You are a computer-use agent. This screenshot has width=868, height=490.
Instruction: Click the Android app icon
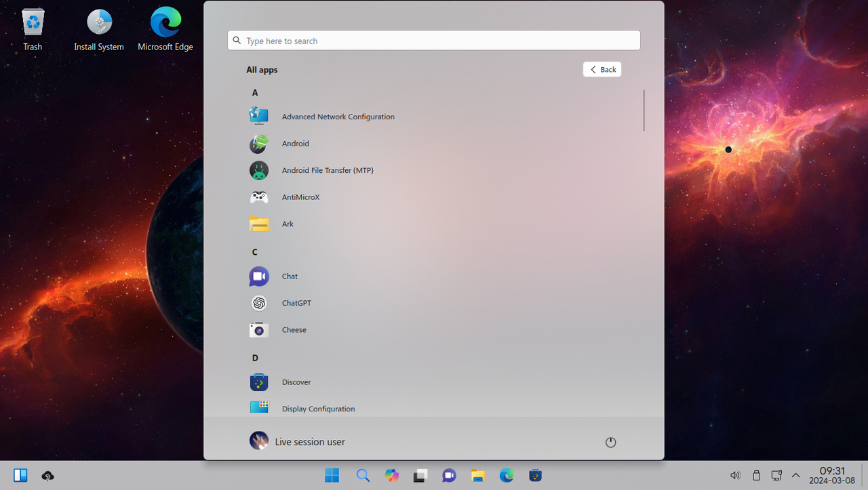click(259, 143)
